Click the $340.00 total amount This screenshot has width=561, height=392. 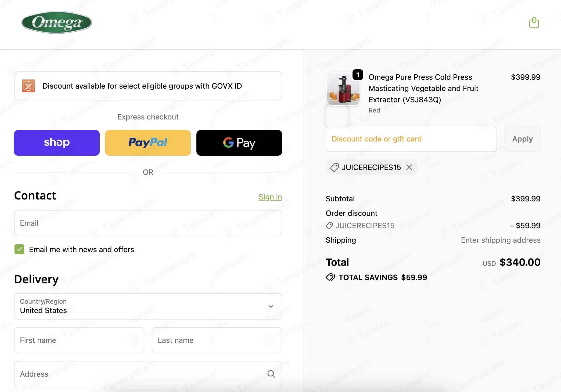click(x=520, y=262)
